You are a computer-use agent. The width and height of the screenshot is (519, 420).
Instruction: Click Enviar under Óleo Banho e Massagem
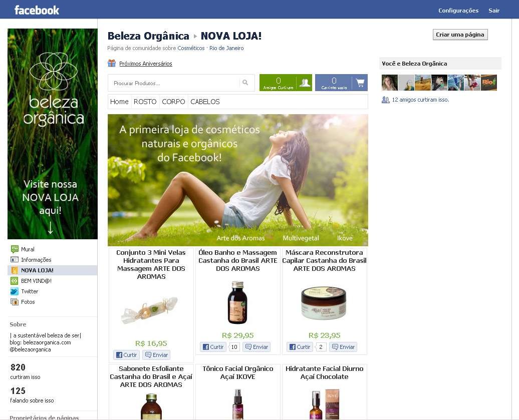pos(257,347)
